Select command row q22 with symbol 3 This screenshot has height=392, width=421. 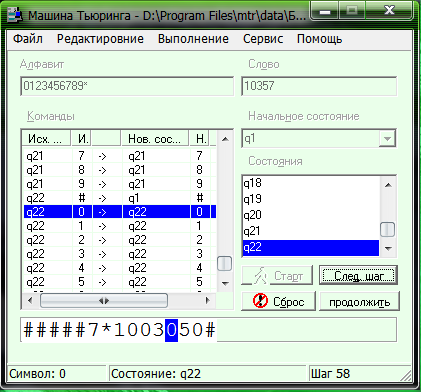[120, 254]
